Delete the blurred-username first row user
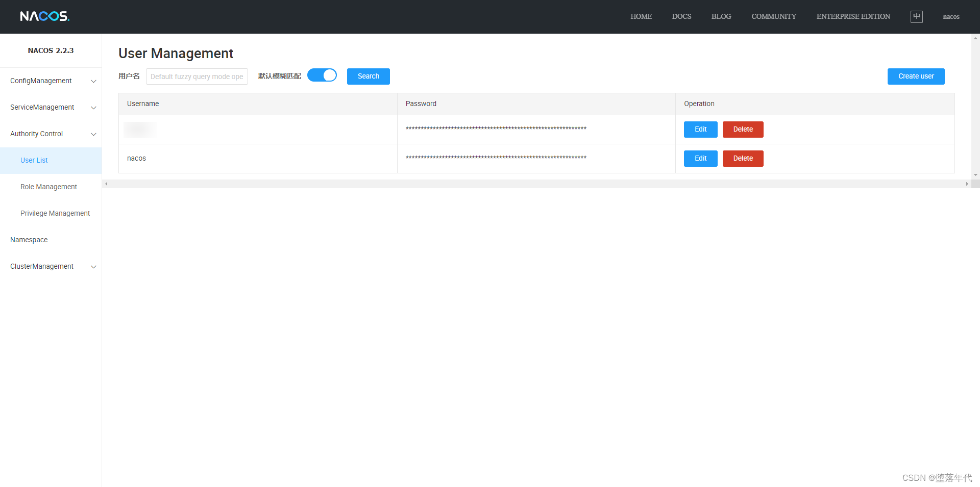The width and height of the screenshot is (980, 487). (x=743, y=130)
